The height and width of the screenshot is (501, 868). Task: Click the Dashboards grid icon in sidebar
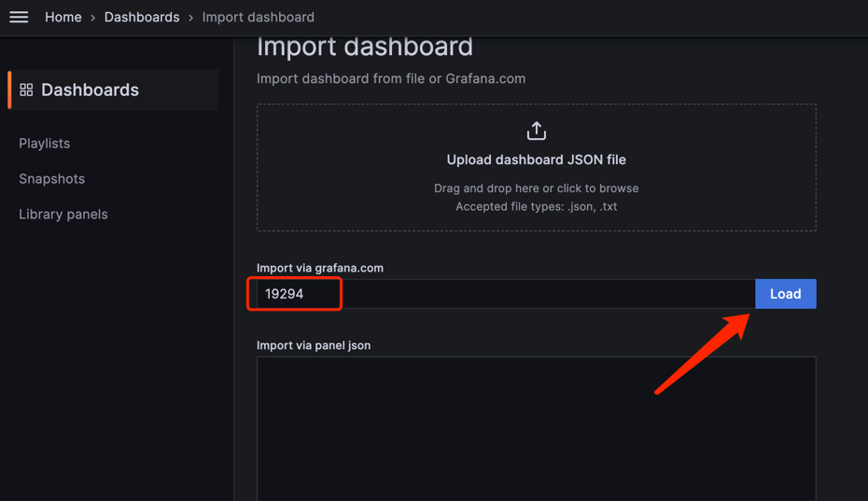click(x=26, y=90)
